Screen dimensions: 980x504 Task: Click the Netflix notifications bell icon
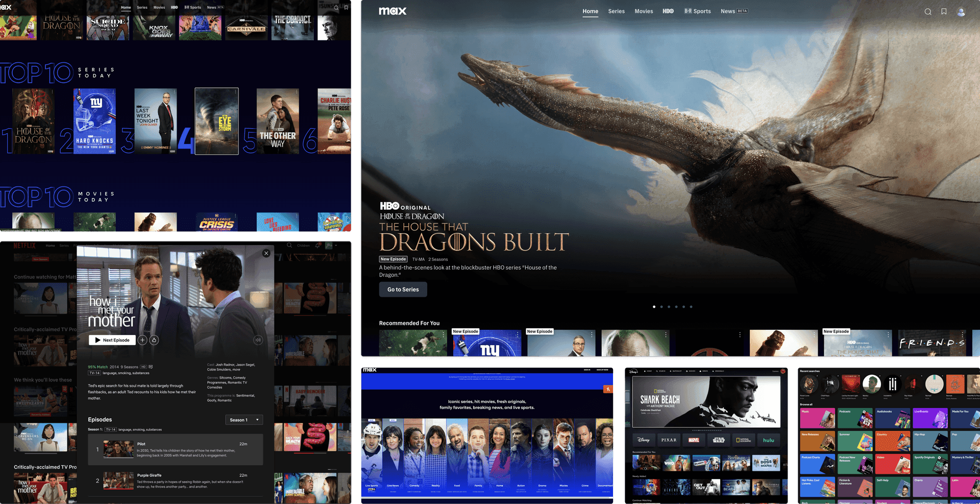317,246
